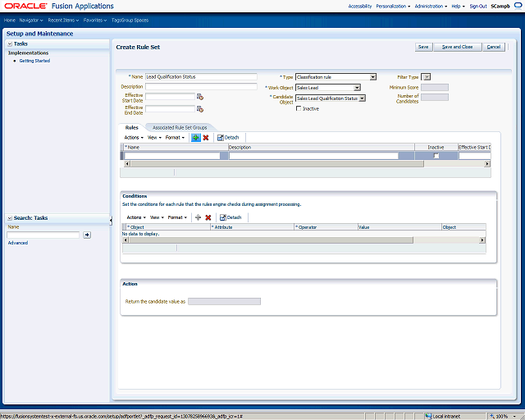The height and width of the screenshot is (420, 525).
Task: Open Help menu
Action: (x=458, y=6)
